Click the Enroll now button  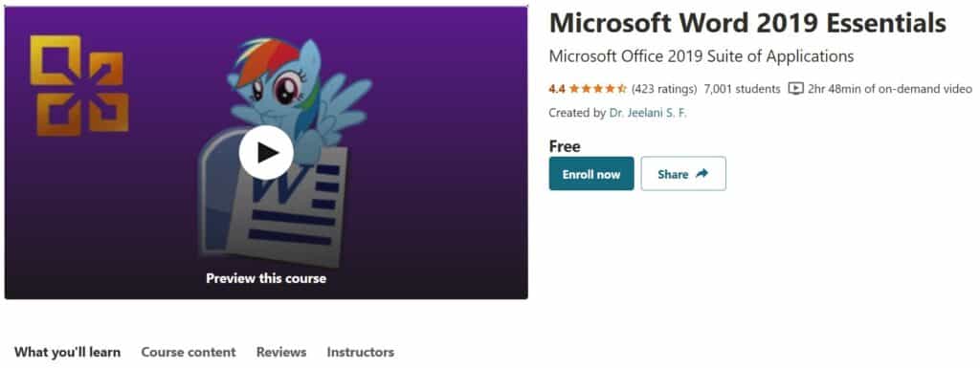pos(591,173)
